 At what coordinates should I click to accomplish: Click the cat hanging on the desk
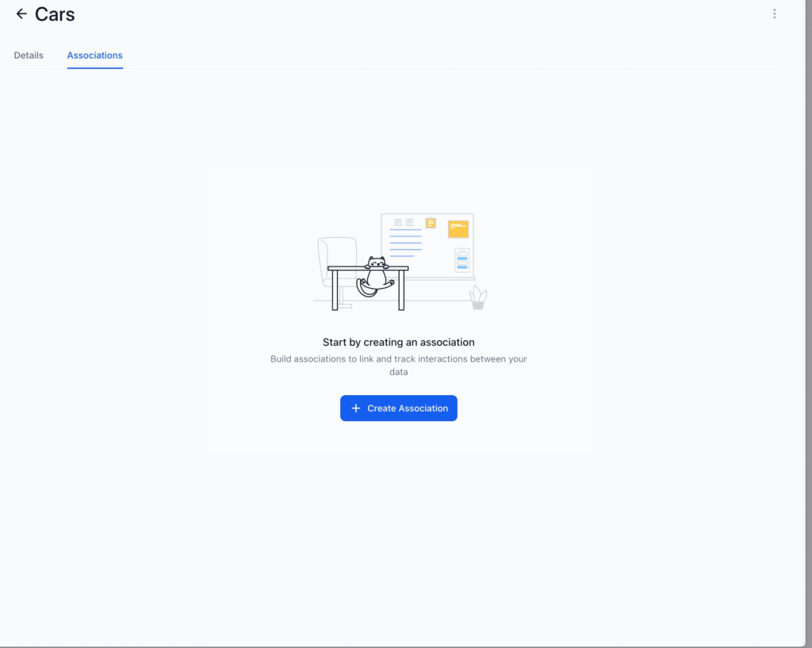[376, 272]
